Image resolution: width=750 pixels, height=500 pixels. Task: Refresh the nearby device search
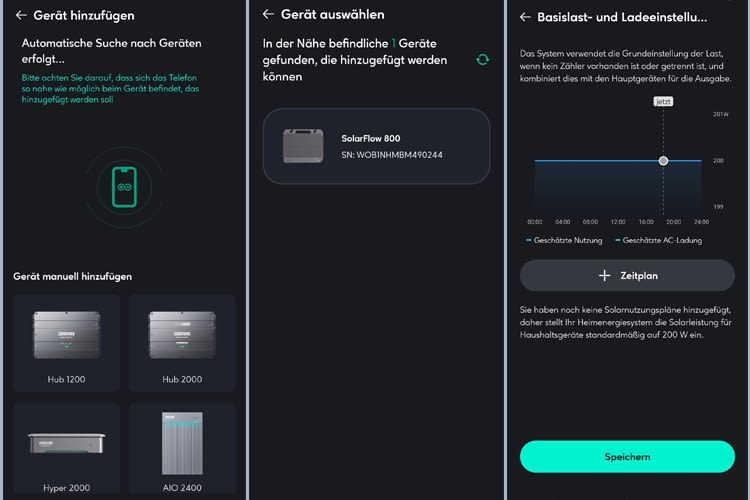pyautogui.click(x=483, y=60)
